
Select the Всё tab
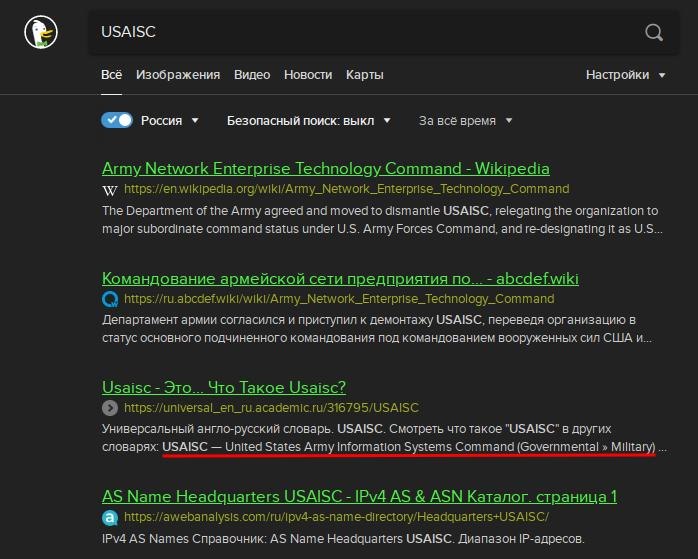(x=111, y=75)
